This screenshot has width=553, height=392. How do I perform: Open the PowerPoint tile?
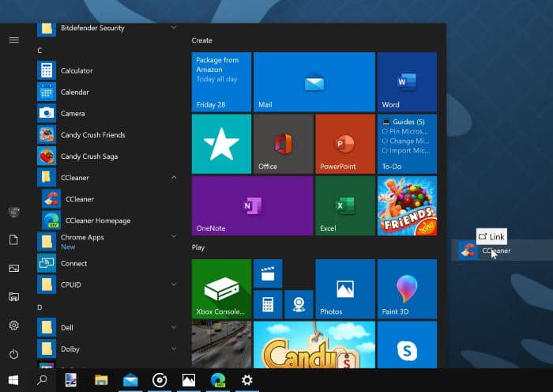click(x=345, y=144)
